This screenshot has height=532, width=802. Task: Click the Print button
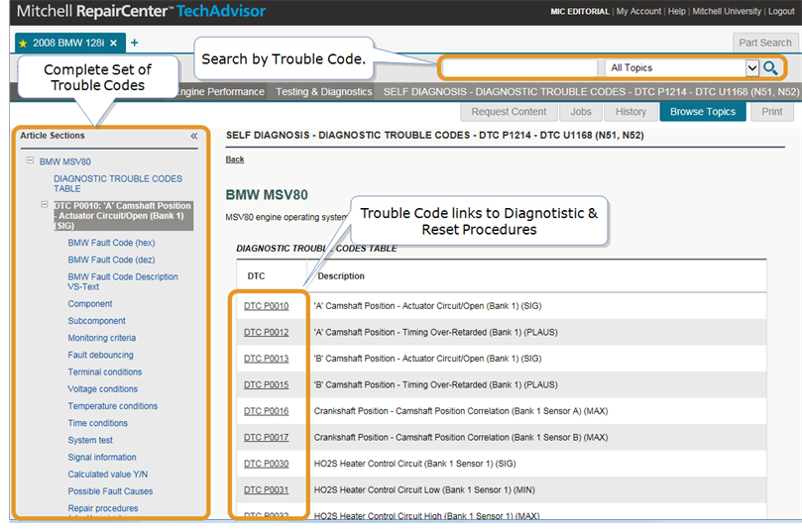click(x=772, y=112)
